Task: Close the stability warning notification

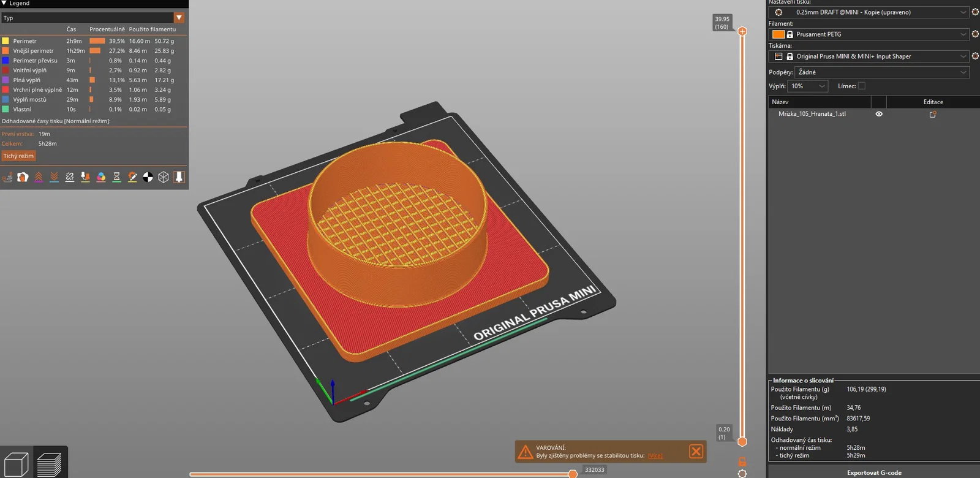Action: (696, 452)
